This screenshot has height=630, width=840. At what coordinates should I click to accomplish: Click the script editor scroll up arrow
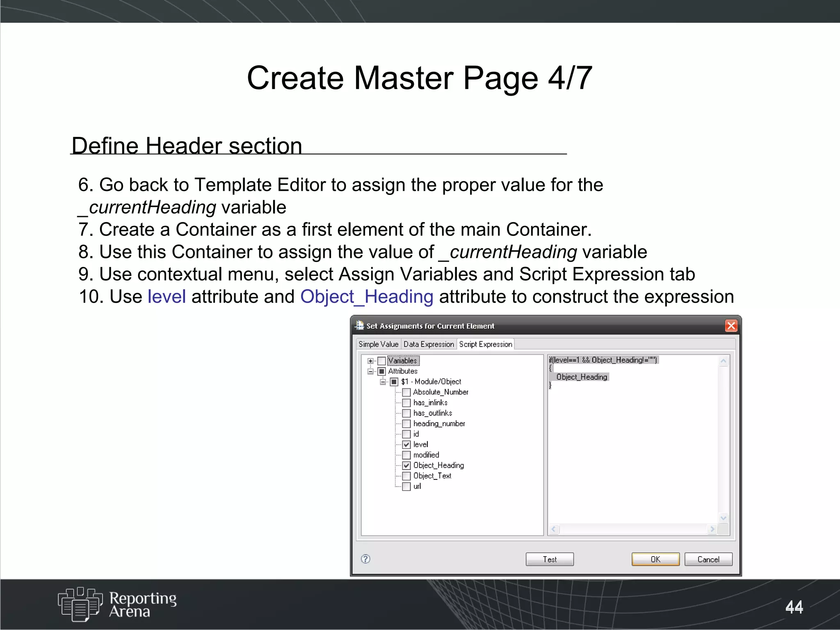(x=724, y=361)
